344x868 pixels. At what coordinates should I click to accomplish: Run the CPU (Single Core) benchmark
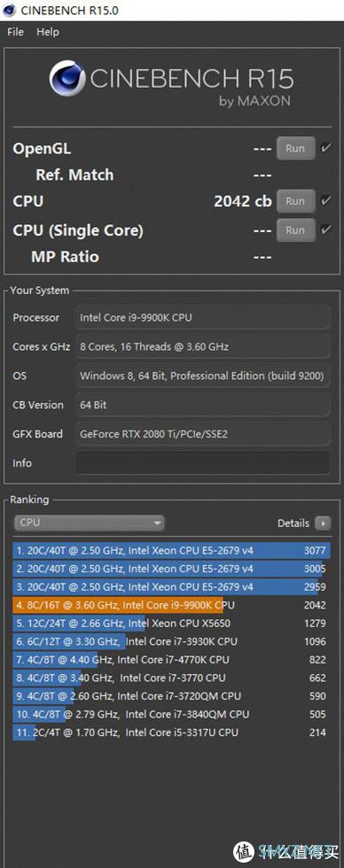point(296,230)
